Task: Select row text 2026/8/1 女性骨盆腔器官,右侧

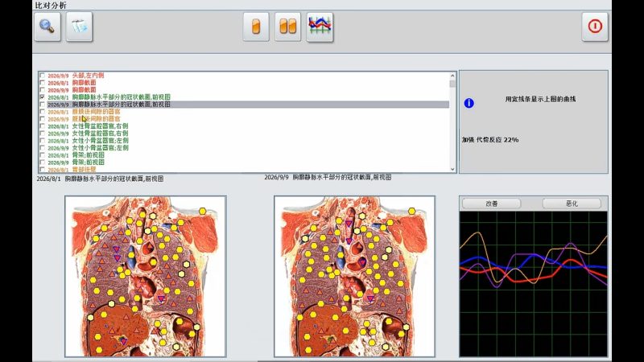Action: [88, 126]
